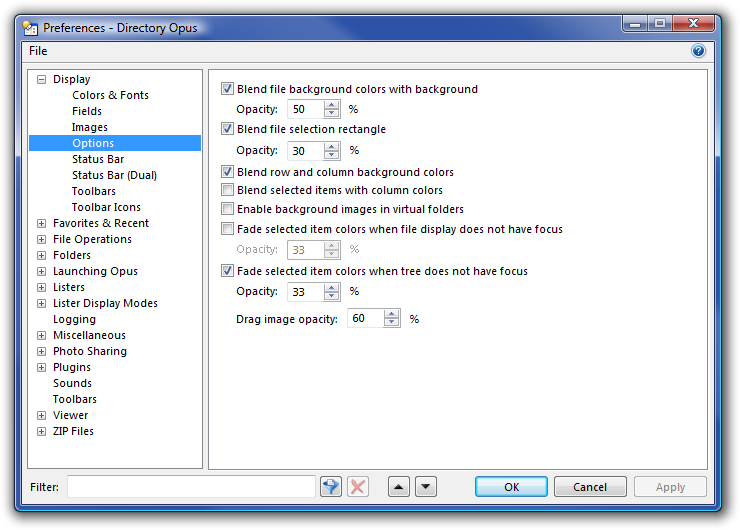Increase selection rectangle opacity from 30

pos(332,147)
